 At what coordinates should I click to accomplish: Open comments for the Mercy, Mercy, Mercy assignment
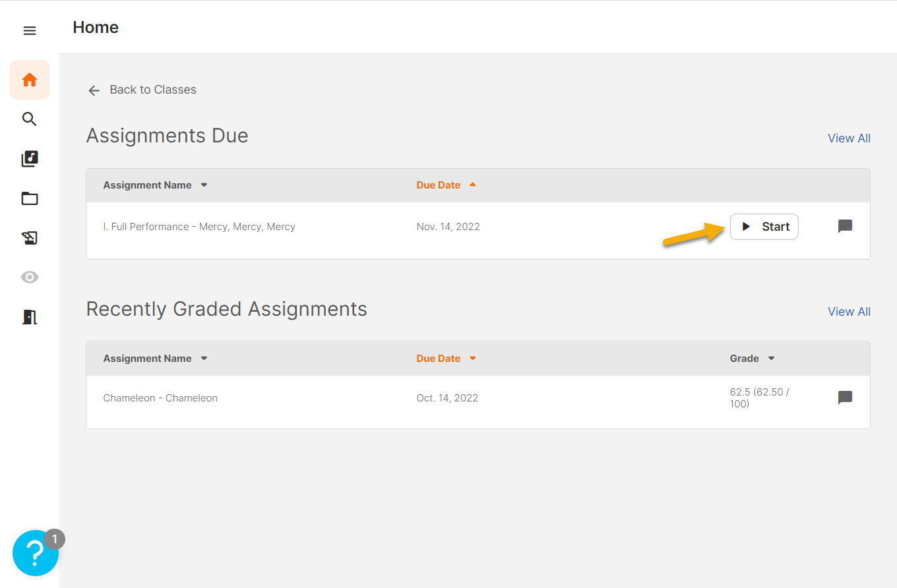coord(845,226)
